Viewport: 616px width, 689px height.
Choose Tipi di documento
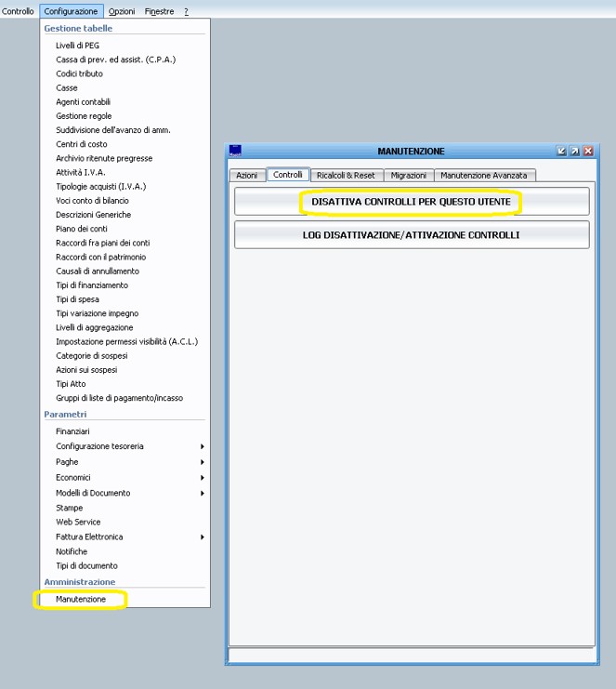[x=87, y=565]
